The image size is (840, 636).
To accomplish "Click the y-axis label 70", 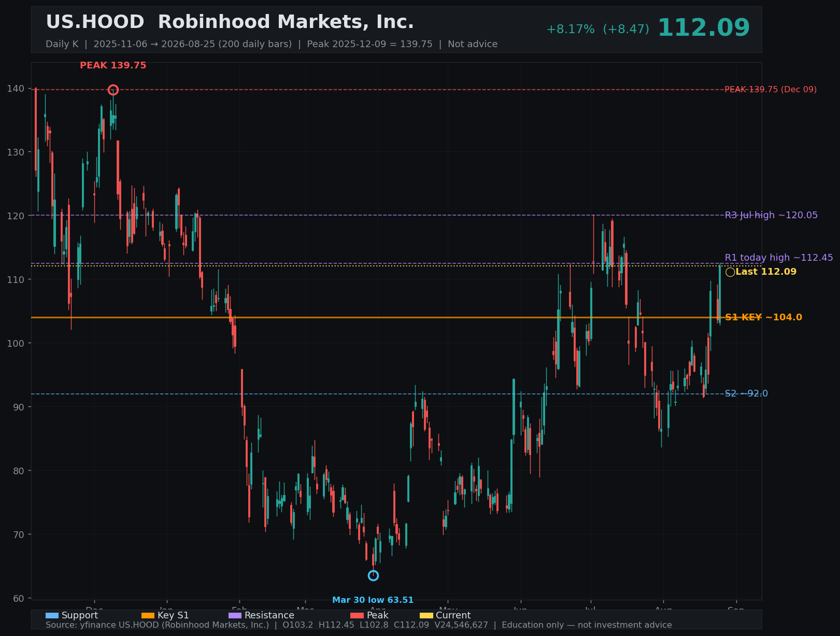I will [x=19, y=535].
